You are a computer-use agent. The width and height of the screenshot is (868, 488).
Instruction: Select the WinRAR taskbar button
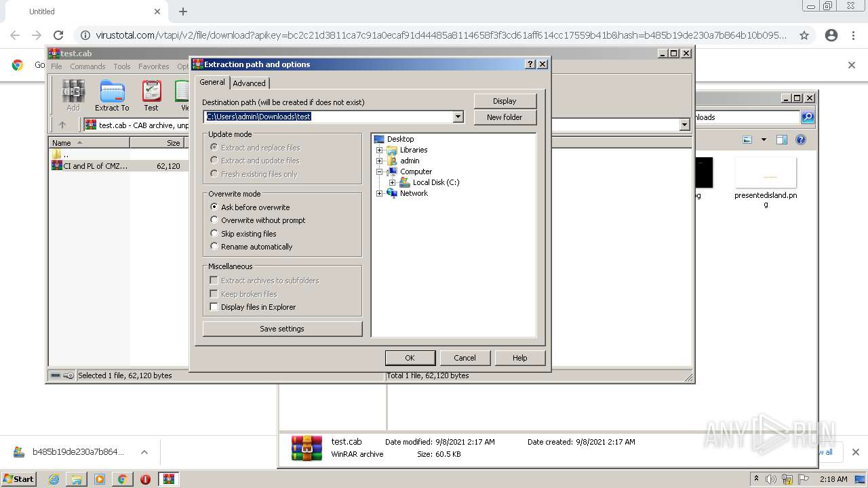(x=168, y=479)
